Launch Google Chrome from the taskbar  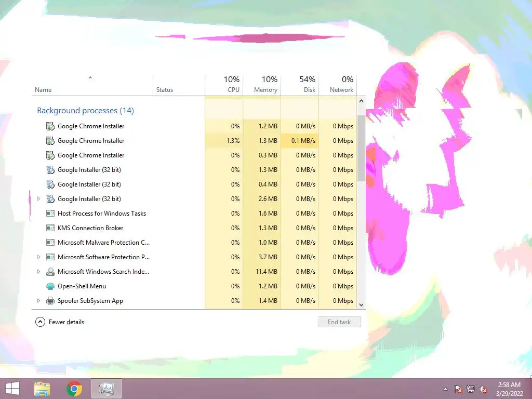(74, 389)
